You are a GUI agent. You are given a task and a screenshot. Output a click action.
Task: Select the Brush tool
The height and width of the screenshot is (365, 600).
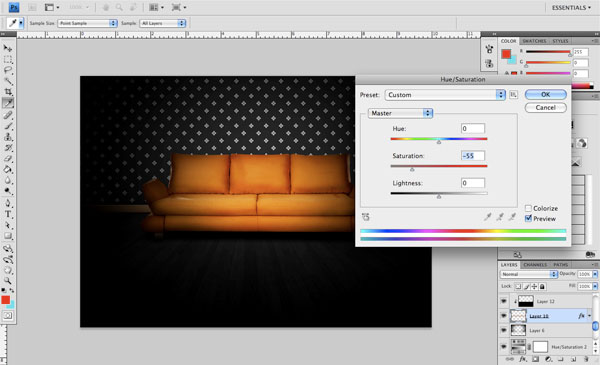click(x=8, y=126)
